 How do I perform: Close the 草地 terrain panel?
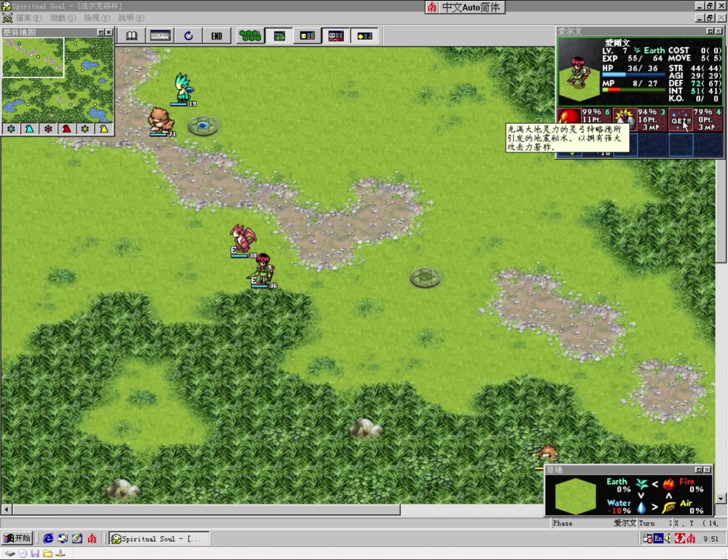pyautogui.click(x=707, y=470)
